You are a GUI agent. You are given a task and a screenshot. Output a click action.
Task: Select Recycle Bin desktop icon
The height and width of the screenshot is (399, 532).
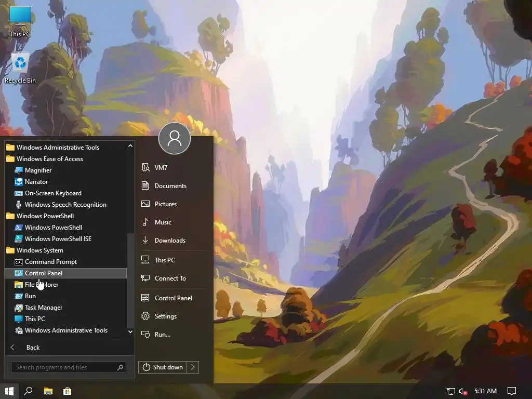click(20, 69)
